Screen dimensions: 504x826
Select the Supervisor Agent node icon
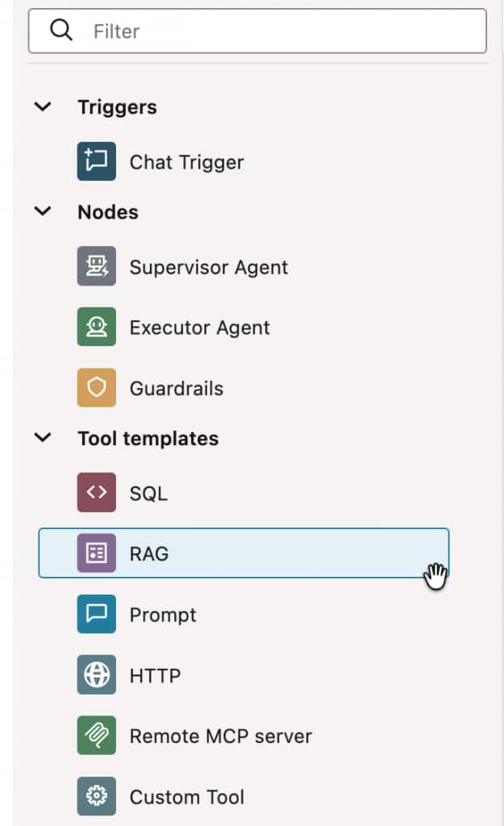97,266
